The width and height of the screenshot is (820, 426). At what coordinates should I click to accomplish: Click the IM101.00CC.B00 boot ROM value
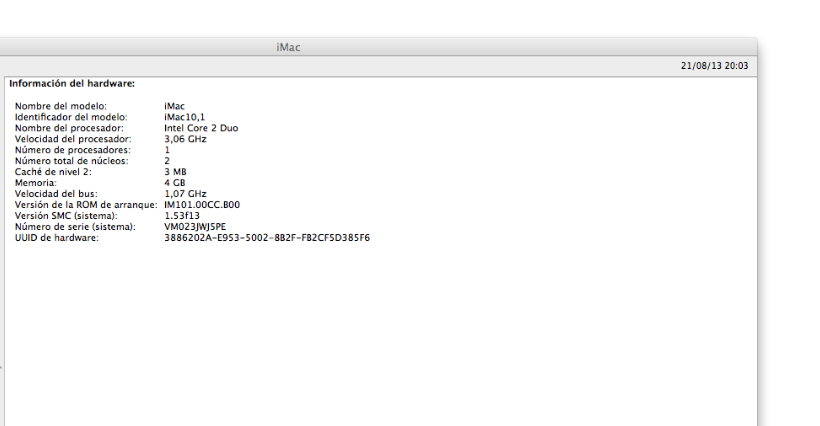tap(202, 205)
